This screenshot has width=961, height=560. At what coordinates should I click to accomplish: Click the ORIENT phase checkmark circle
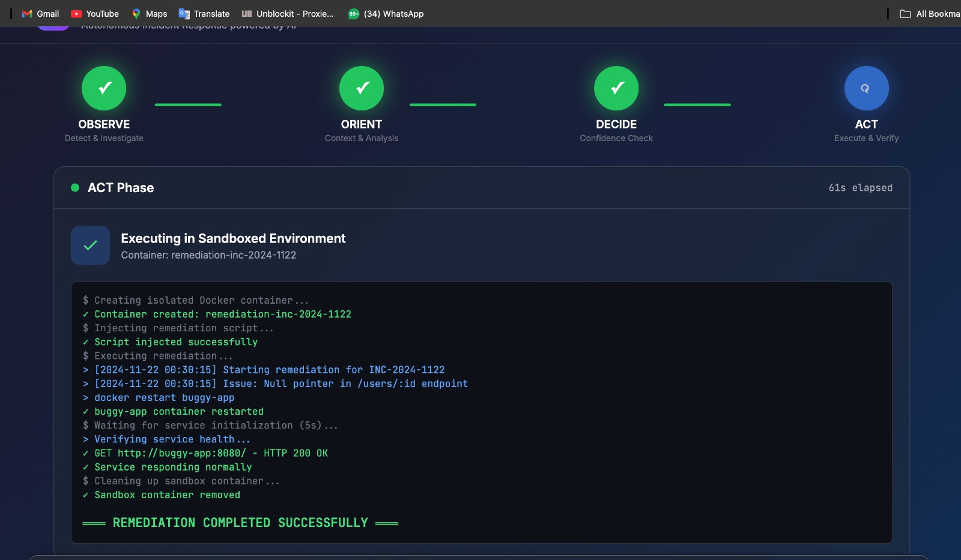pyautogui.click(x=362, y=88)
